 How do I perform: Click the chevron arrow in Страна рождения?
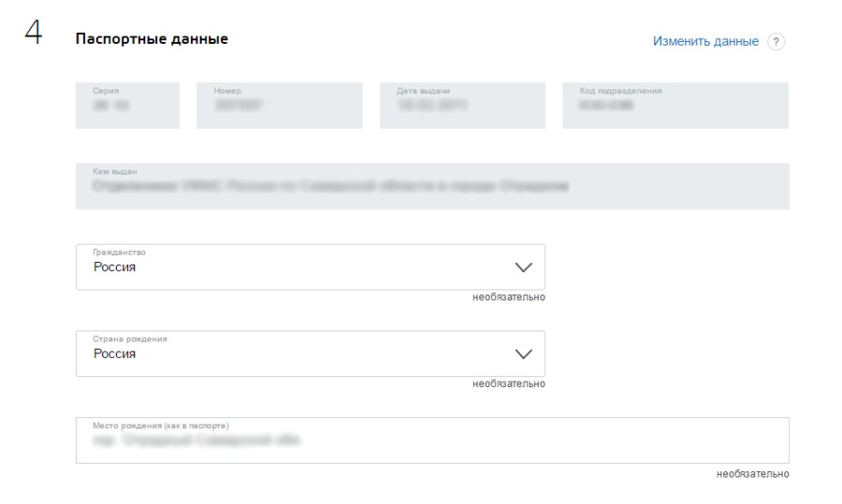click(x=524, y=353)
